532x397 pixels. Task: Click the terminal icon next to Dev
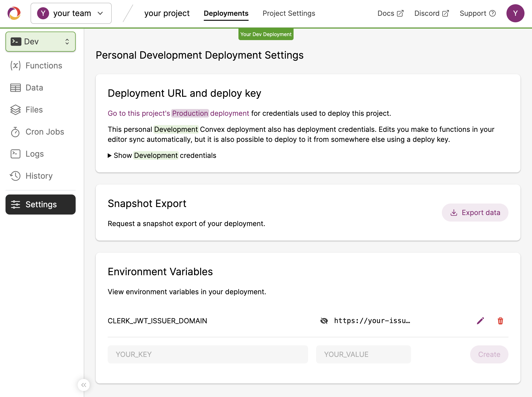coord(16,41)
